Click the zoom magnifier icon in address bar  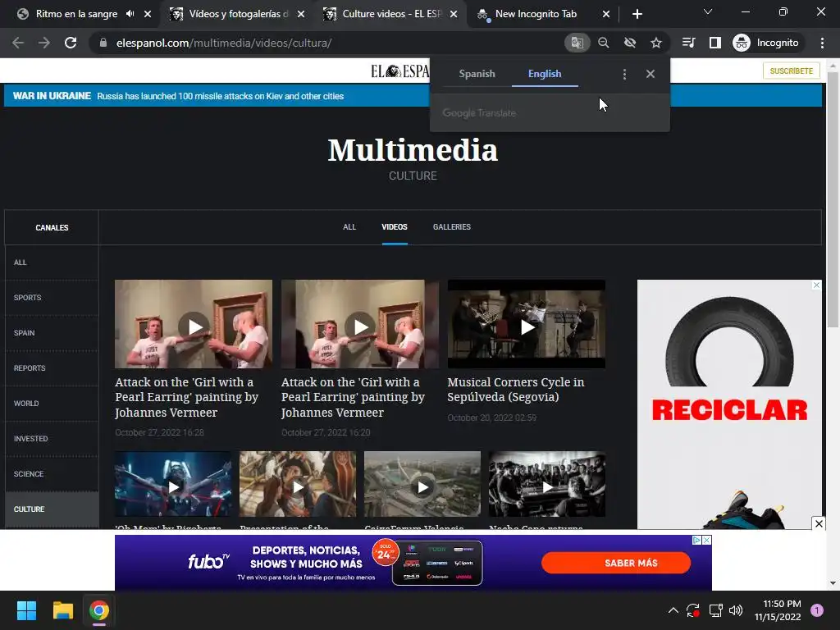(x=604, y=43)
